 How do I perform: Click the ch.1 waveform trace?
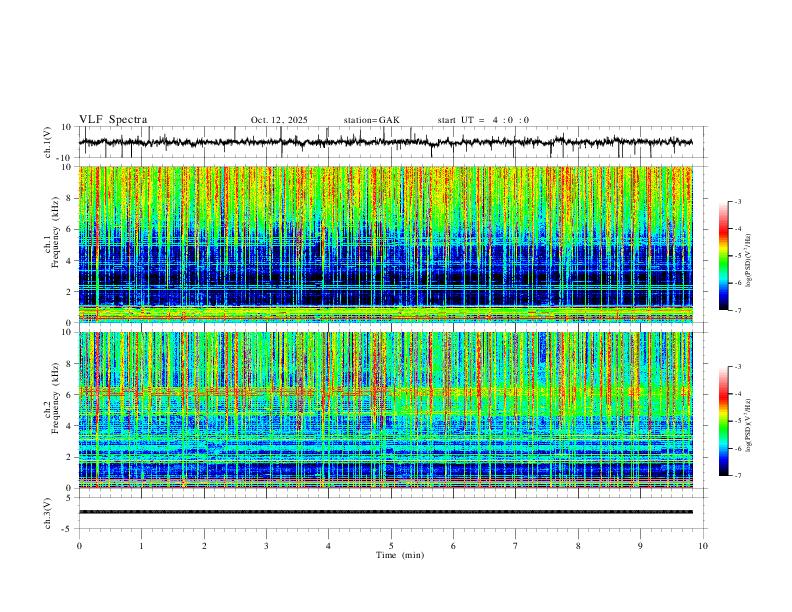386,142
